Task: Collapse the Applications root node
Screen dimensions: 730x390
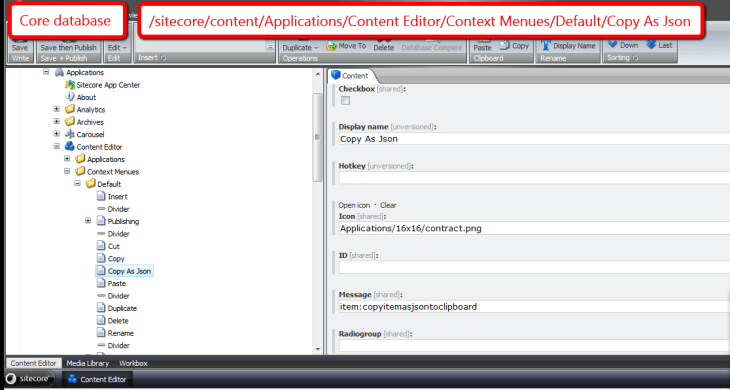Action: 46,72
